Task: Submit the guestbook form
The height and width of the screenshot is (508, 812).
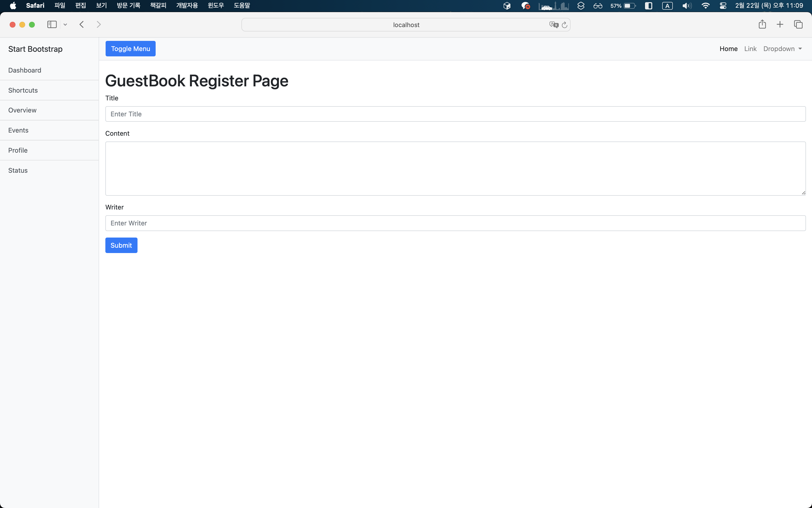Action: (x=121, y=245)
